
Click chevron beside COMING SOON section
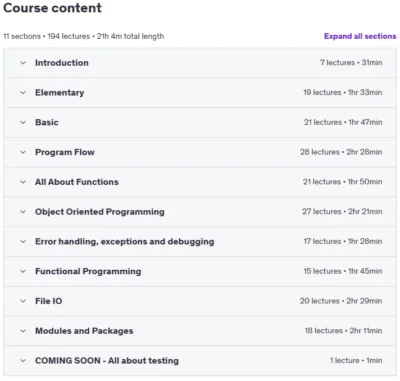click(23, 361)
